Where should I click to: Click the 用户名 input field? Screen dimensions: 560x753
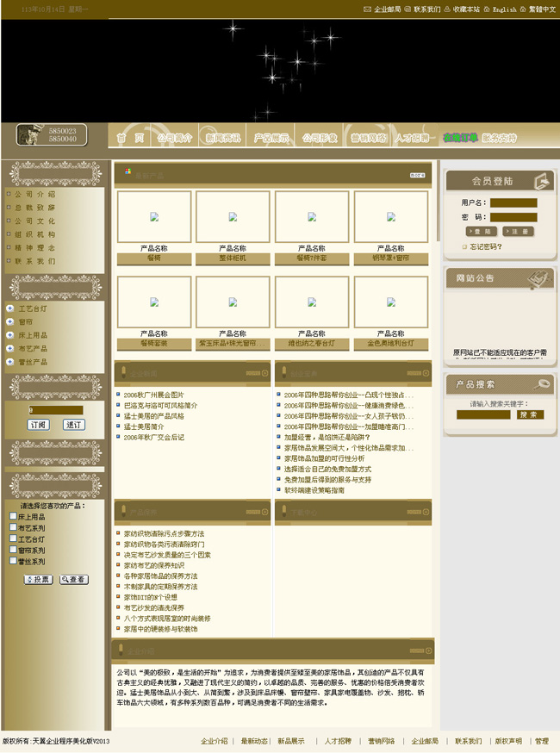coord(513,203)
